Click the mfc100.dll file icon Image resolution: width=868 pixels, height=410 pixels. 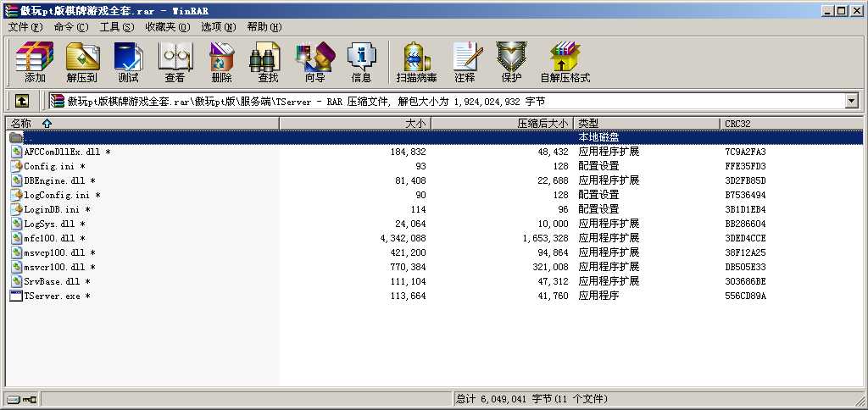tap(17, 238)
